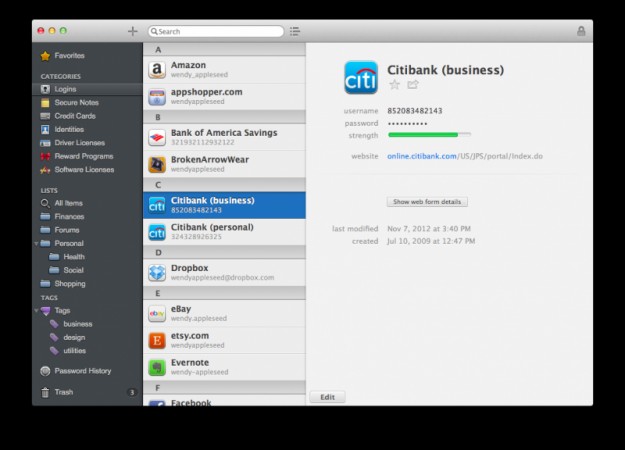This screenshot has width=625, height=450.
Task: Open the list sort options icon
Action: pyautogui.click(x=295, y=31)
